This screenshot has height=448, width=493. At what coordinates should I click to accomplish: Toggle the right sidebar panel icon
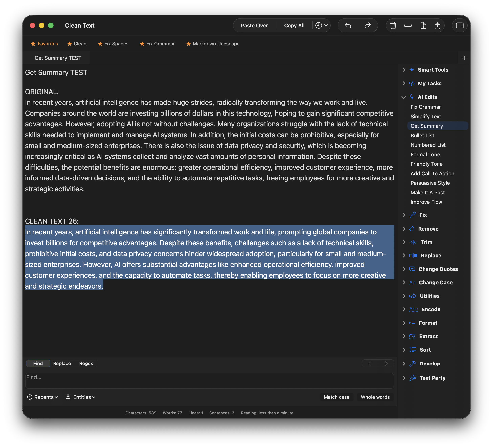point(460,25)
